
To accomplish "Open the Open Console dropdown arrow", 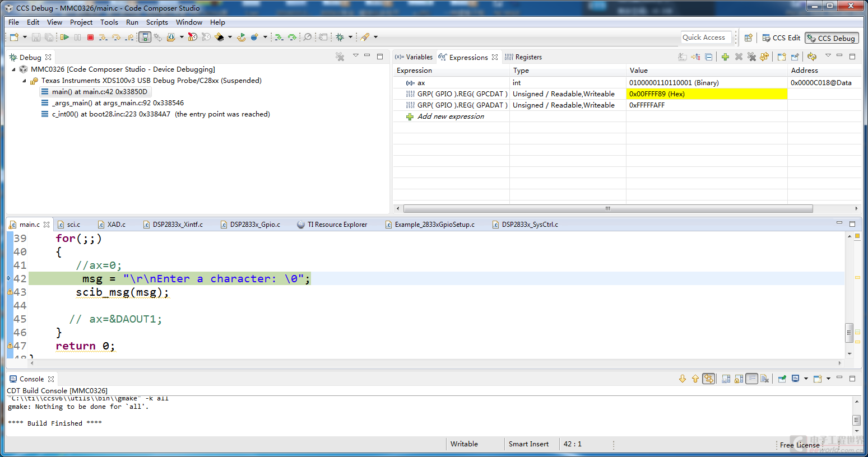I will tap(828, 379).
